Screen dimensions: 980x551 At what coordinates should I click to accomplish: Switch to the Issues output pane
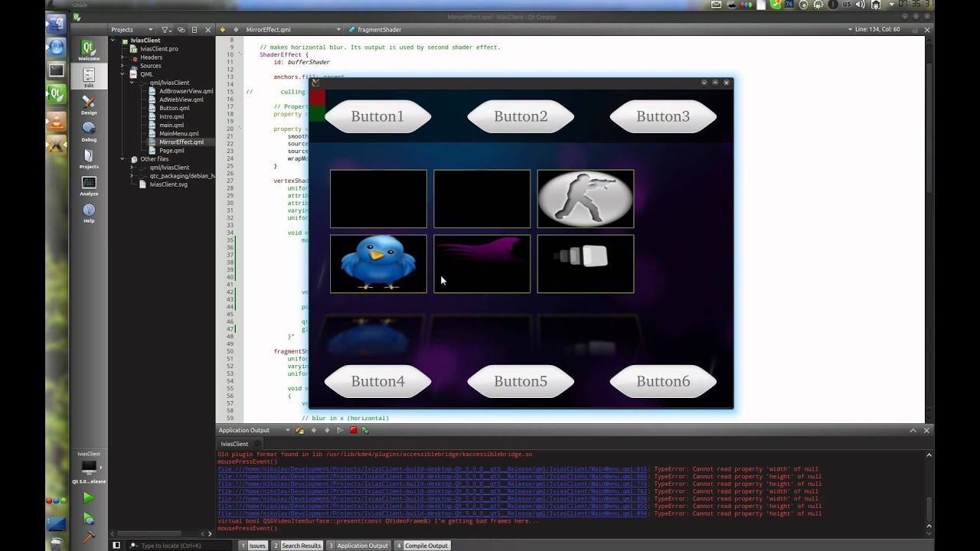254,546
